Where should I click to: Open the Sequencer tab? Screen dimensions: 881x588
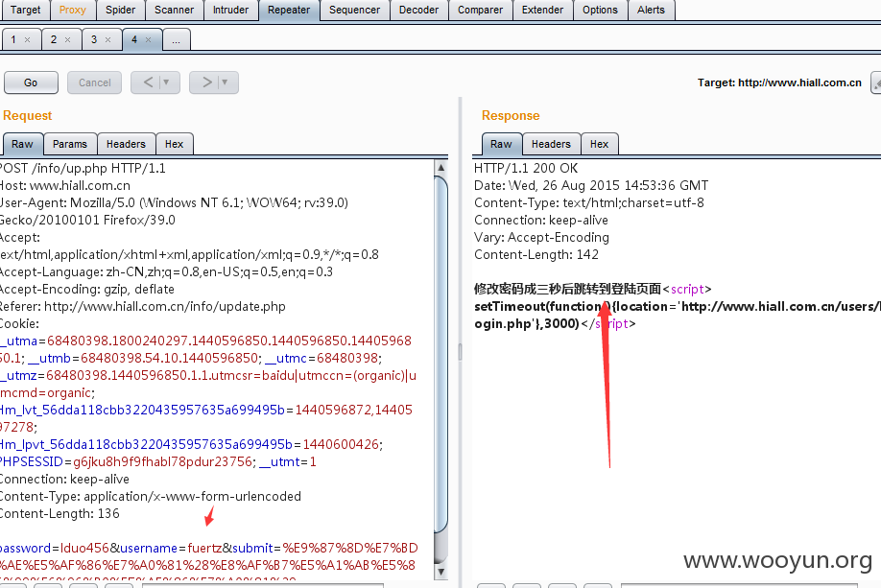coord(354,11)
